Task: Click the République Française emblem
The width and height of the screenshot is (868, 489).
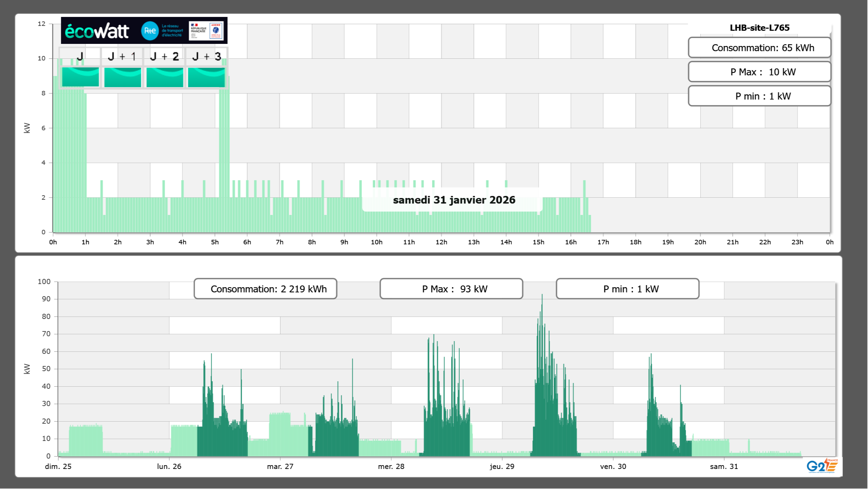Action: [198, 31]
